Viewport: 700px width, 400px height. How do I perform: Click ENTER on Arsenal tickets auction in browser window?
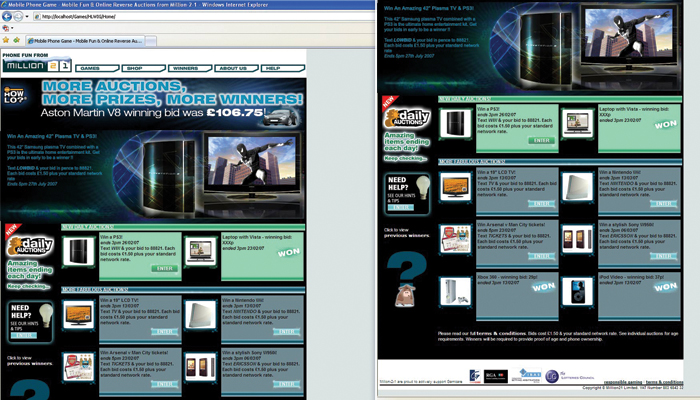point(165,384)
